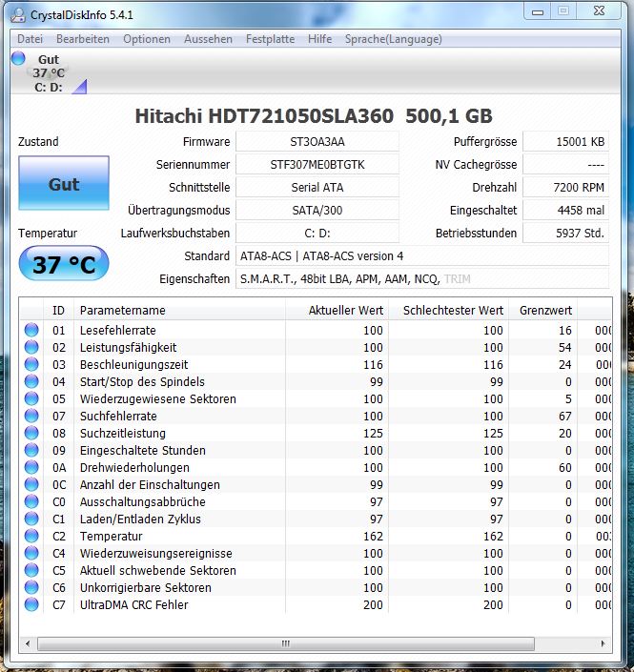Click the Schlechtester Wert column header
This screenshot has height=672, width=634.
[448, 311]
